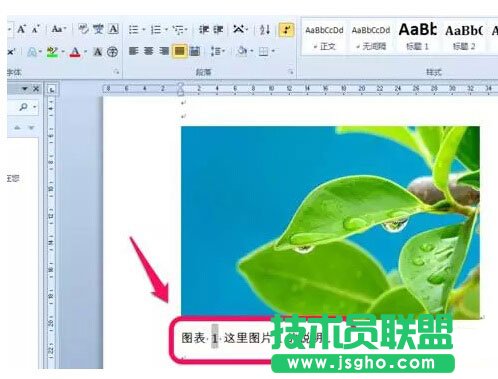
Task: Click the Enclose Characters icon
Action: 112,52
